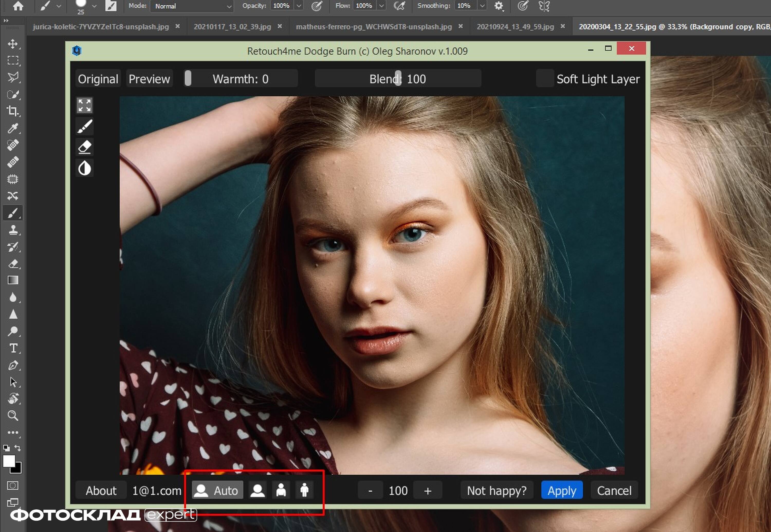Screen dimensions: 771x532
Task: Select the Rectangular Marquee tool
Action: [13, 60]
